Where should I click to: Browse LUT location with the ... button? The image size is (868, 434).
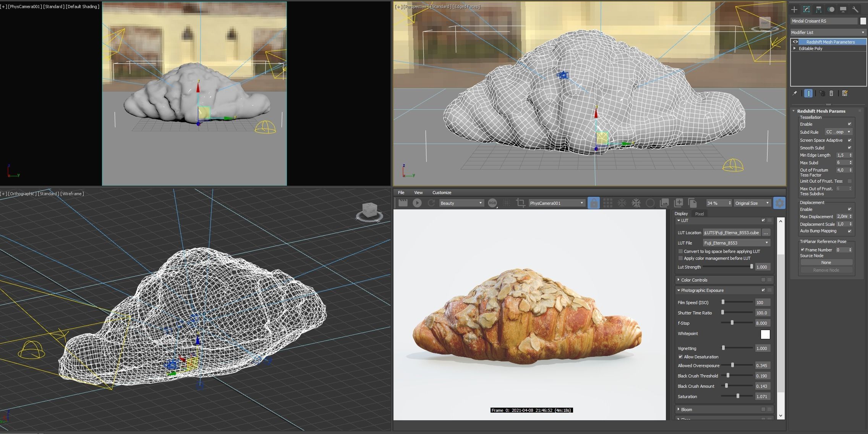tap(766, 233)
